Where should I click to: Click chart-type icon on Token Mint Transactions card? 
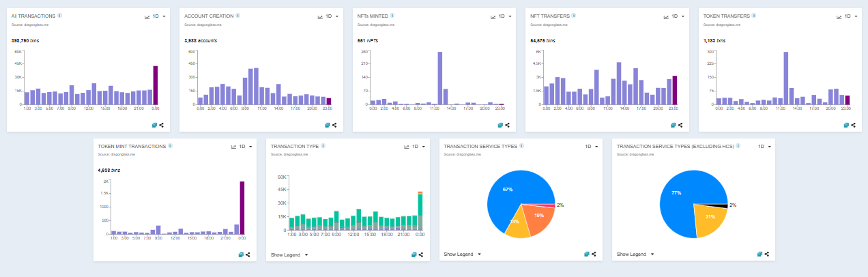tap(233, 147)
